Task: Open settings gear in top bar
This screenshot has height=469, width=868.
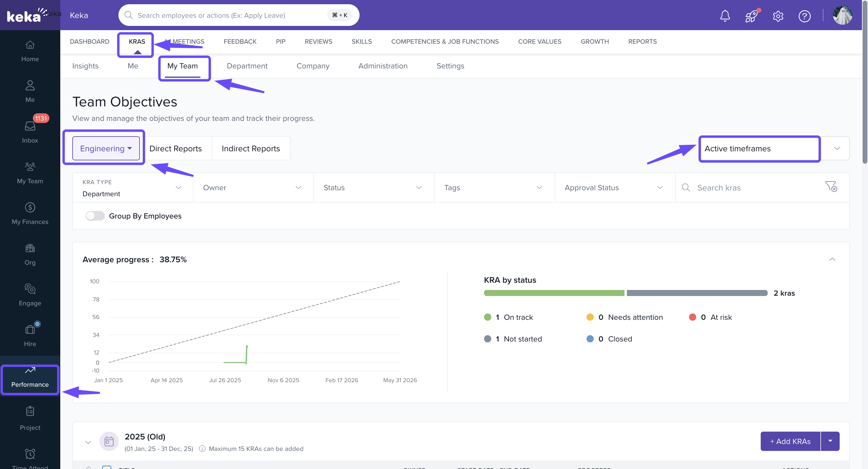Action: (778, 16)
